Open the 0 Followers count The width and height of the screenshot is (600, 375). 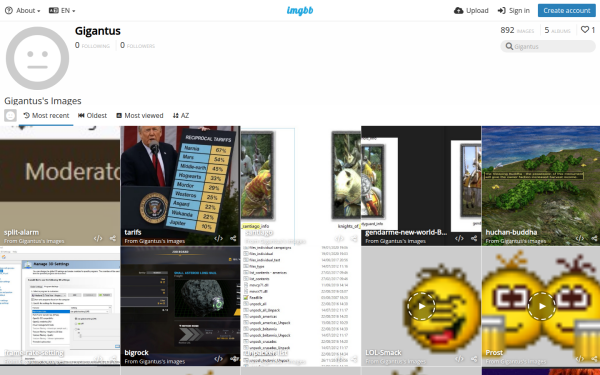coord(137,46)
